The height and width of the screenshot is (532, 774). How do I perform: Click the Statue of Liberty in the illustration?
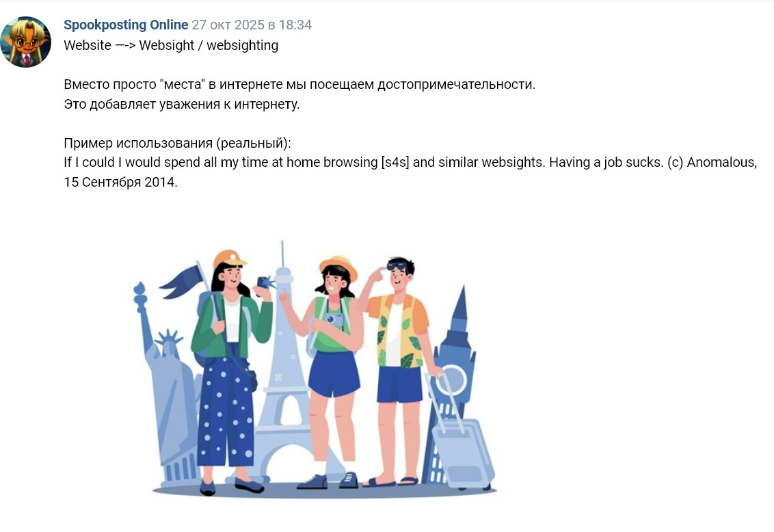tap(164, 383)
